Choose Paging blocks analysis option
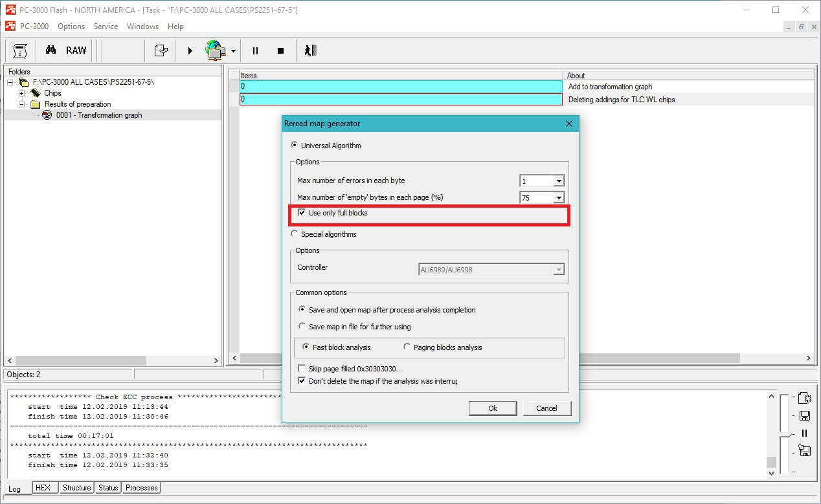The width and height of the screenshot is (821, 504). pos(407,347)
